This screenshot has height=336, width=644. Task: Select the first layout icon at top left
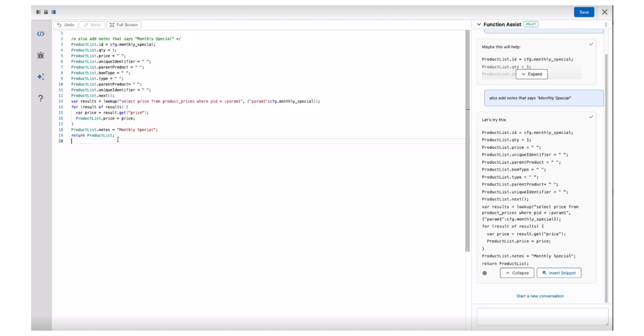[39, 12]
